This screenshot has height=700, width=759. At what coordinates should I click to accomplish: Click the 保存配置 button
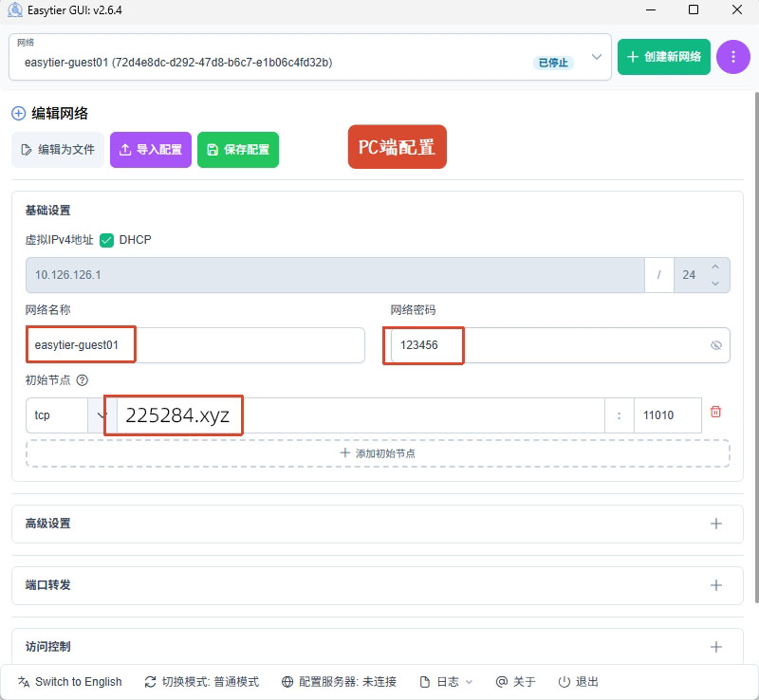click(238, 150)
